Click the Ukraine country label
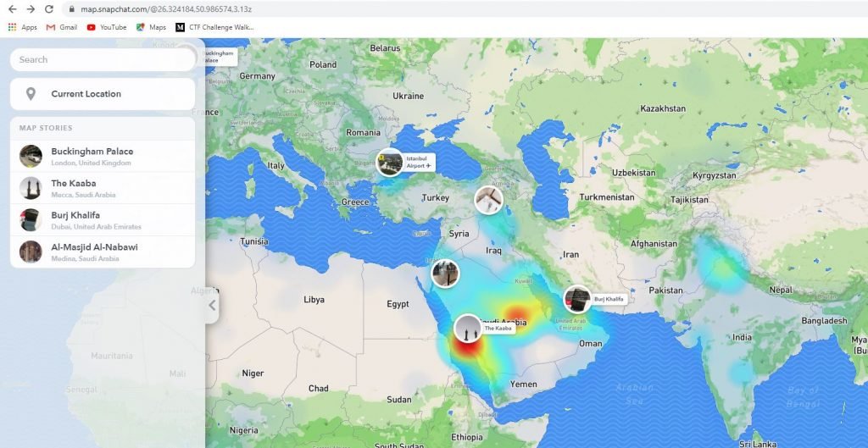 408,96
